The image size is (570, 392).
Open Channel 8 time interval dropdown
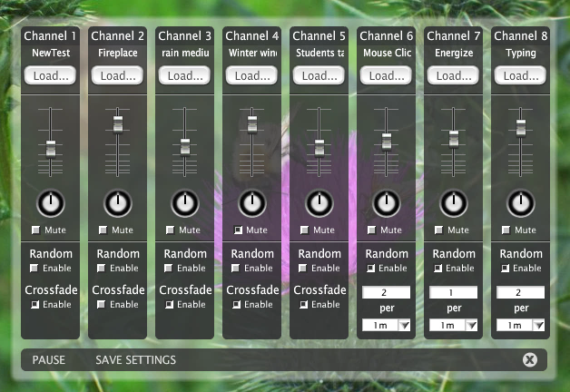521,325
